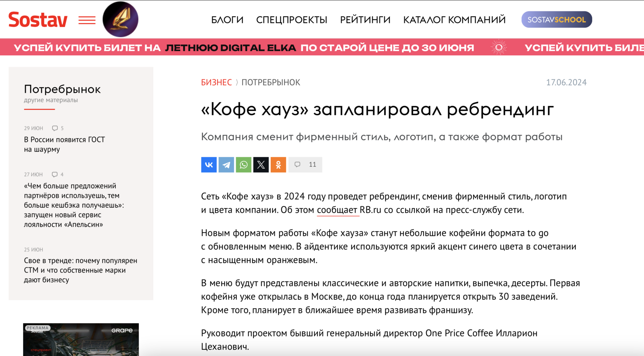This screenshot has height=356, width=644.
Task: Open the РЕЙТИНГИ menu item
Action: [x=365, y=20]
